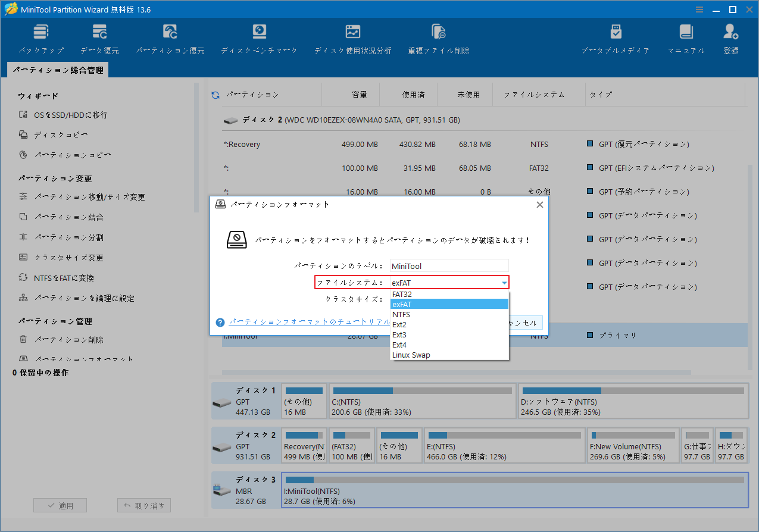Open ディスク使用状況分析 tool
759x532 pixels.
352,37
